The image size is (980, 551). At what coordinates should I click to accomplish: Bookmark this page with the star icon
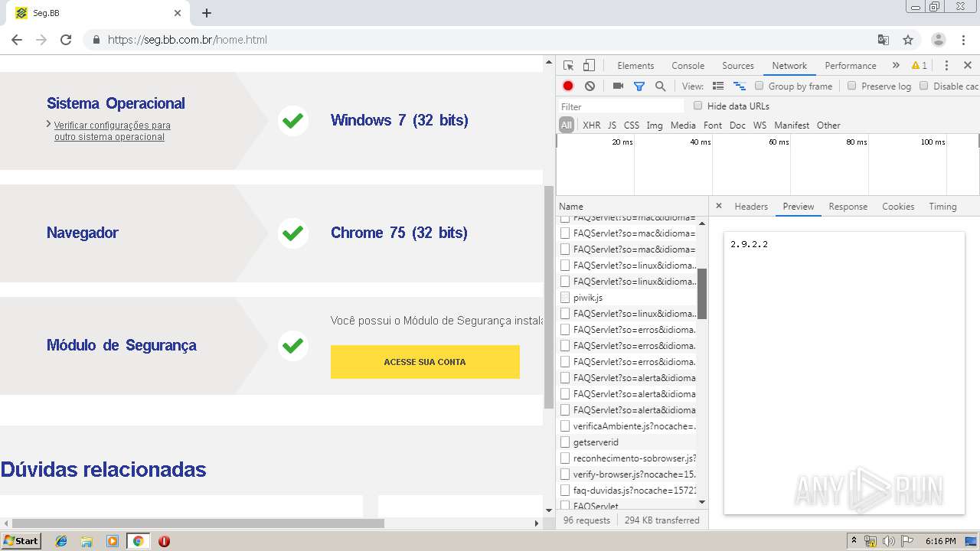coord(908,40)
